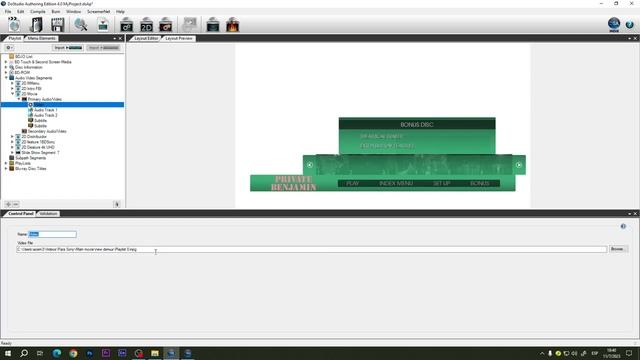Click the first 3D clapperboard toolbar icon
This screenshot has width=640, height=360.
(127, 25)
